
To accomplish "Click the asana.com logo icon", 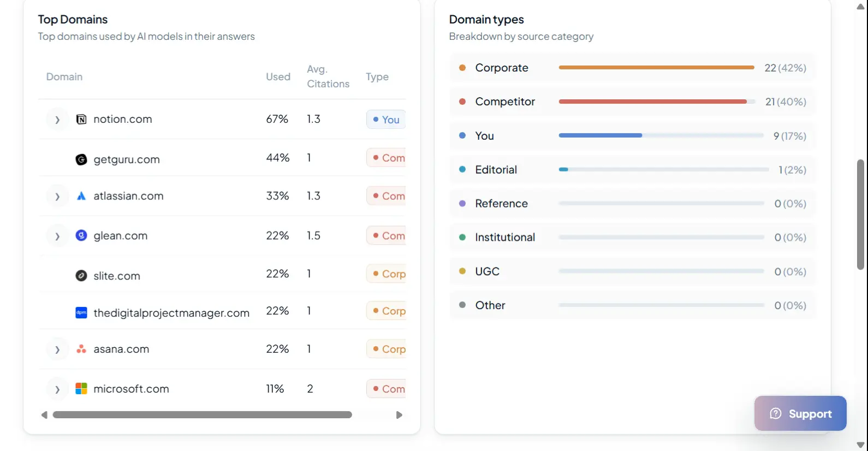I will [81, 349].
